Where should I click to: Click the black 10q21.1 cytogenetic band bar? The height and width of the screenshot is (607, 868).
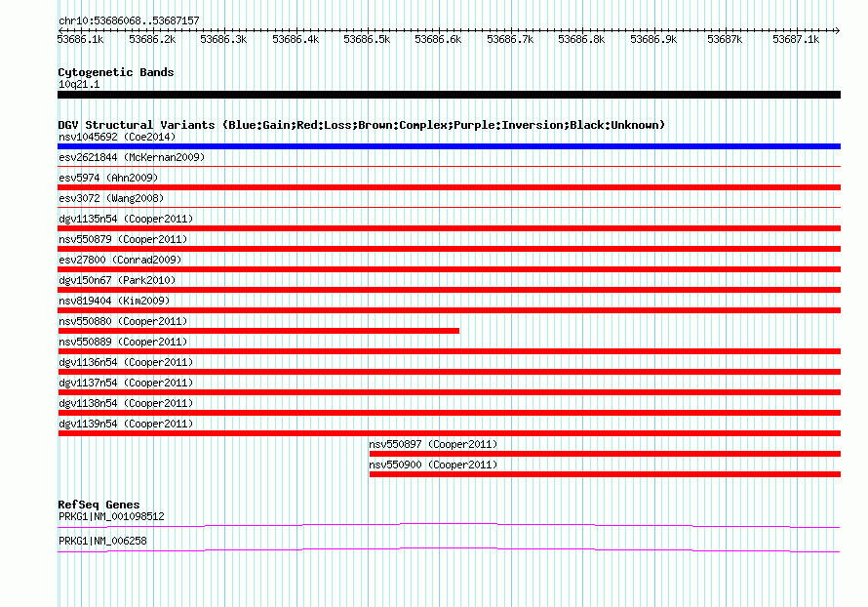click(x=449, y=95)
